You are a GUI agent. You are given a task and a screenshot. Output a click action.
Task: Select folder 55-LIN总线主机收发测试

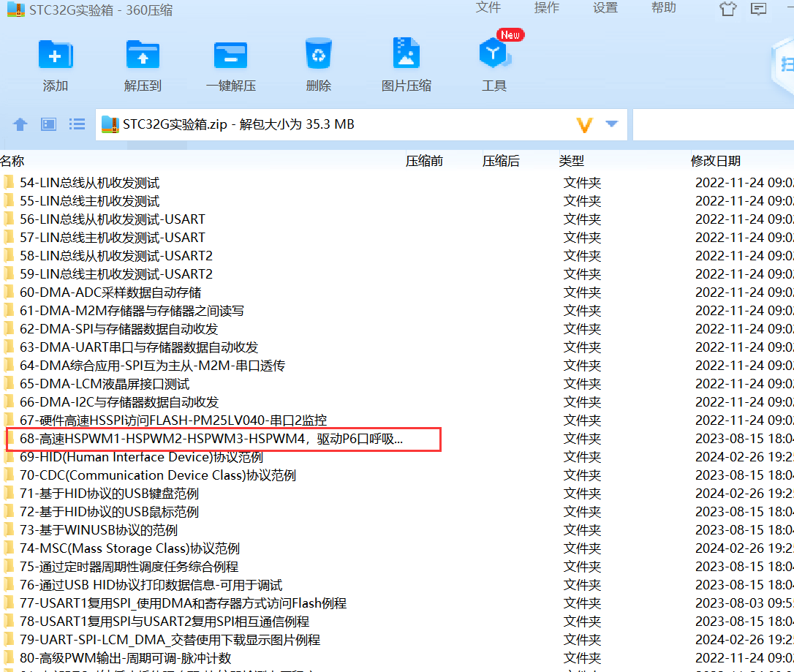click(90, 201)
